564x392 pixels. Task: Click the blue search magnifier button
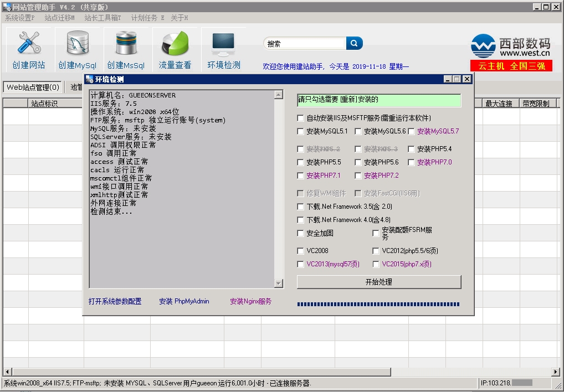(355, 43)
